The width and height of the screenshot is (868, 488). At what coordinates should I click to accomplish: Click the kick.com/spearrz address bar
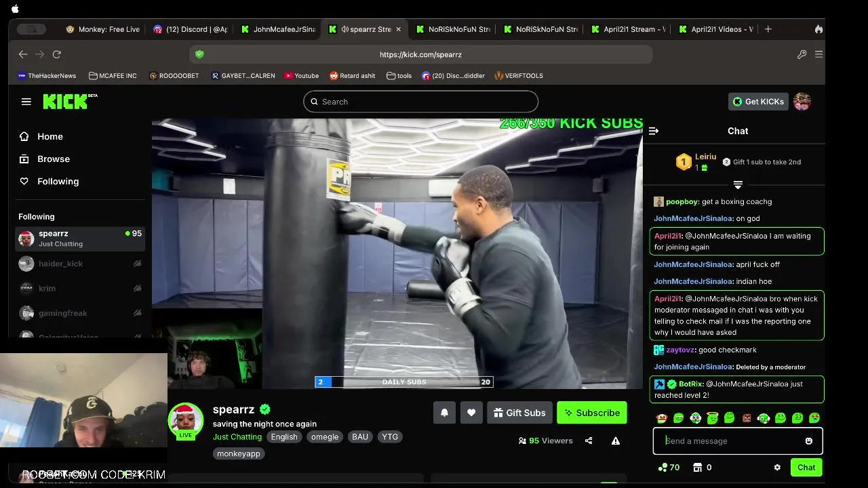[x=420, y=54]
